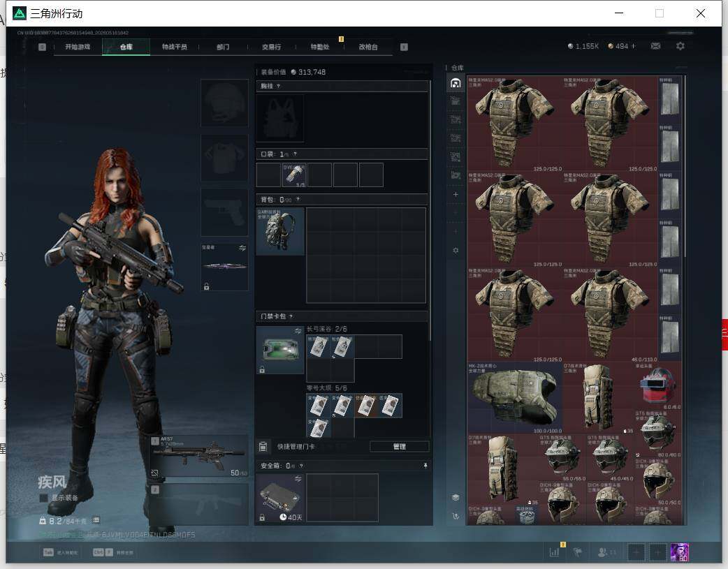Select the AR57 primary weapon slot
The image size is (728, 569).
coord(198,456)
